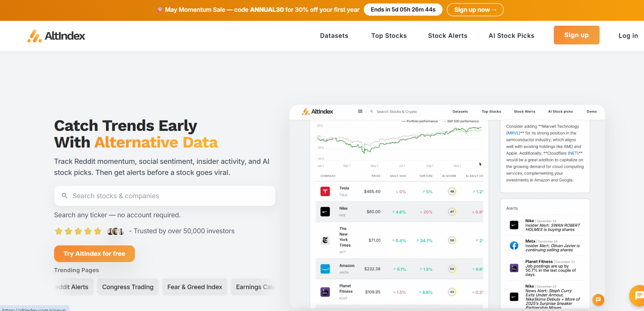Click the Tesla AI score 48 badge

[452, 191]
